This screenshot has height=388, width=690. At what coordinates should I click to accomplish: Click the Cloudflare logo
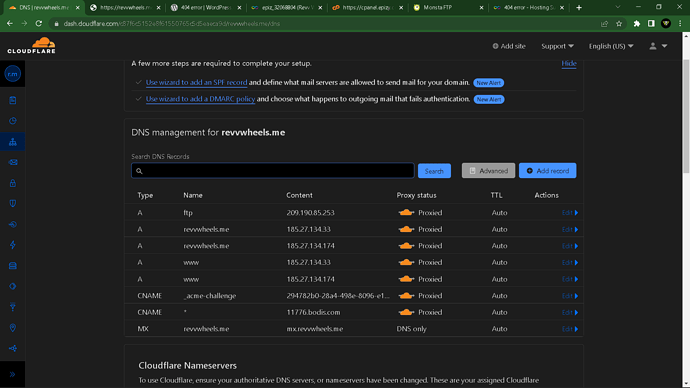[x=32, y=46]
